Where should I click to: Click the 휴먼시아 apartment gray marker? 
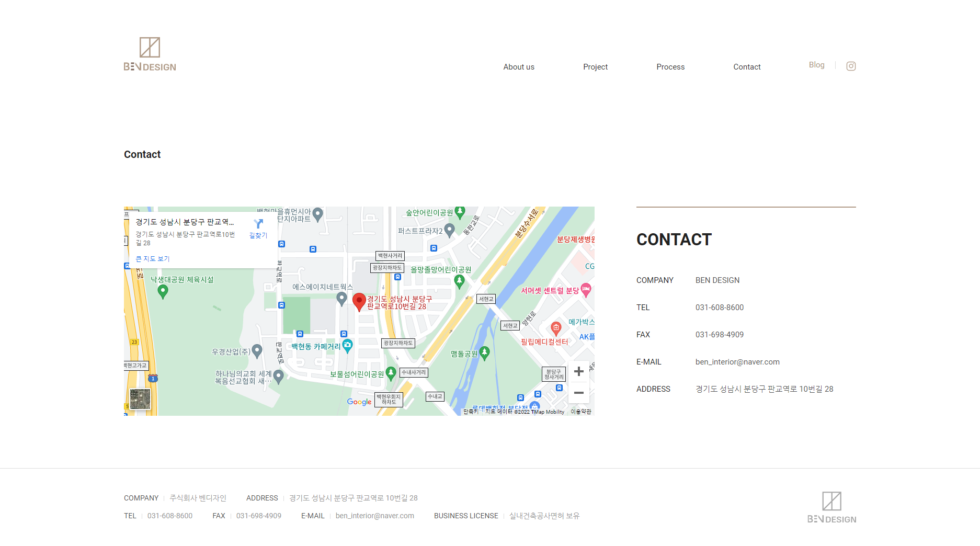coord(317,214)
